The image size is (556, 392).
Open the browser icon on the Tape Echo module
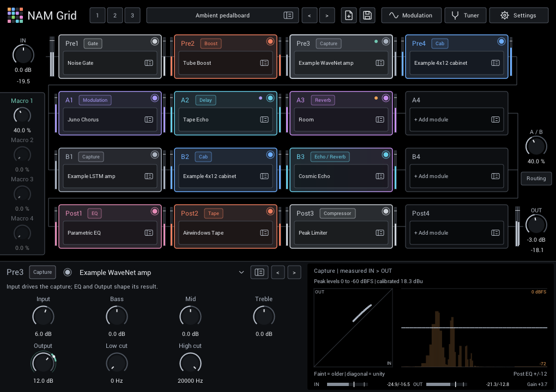pyautogui.click(x=264, y=119)
